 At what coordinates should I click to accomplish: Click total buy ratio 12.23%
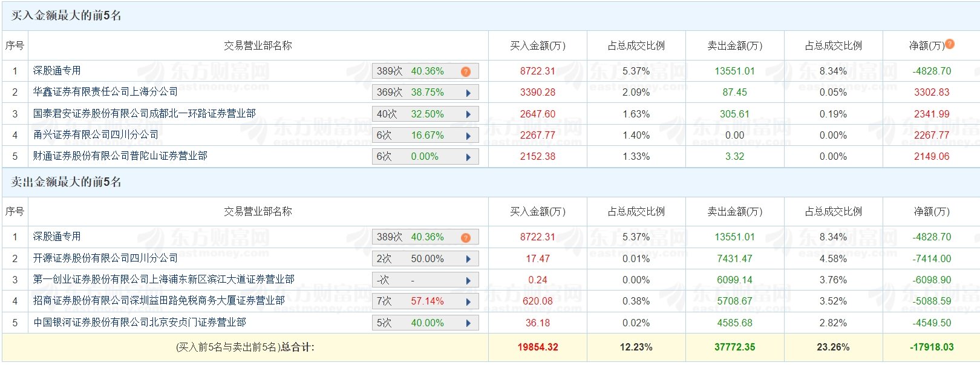pos(636,347)
